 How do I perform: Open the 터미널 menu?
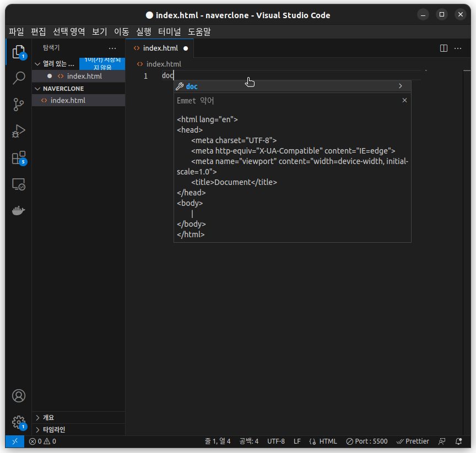[x=169, y=31]
